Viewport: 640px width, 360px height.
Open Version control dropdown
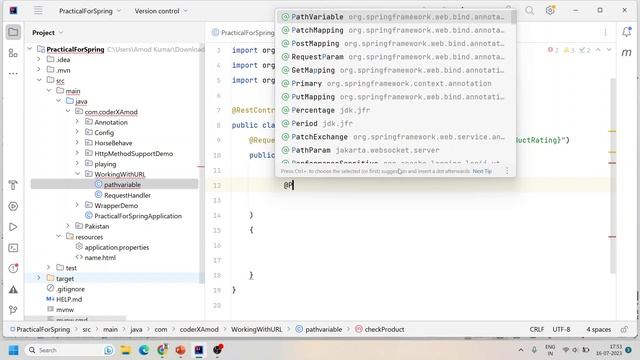click(161, 11)
